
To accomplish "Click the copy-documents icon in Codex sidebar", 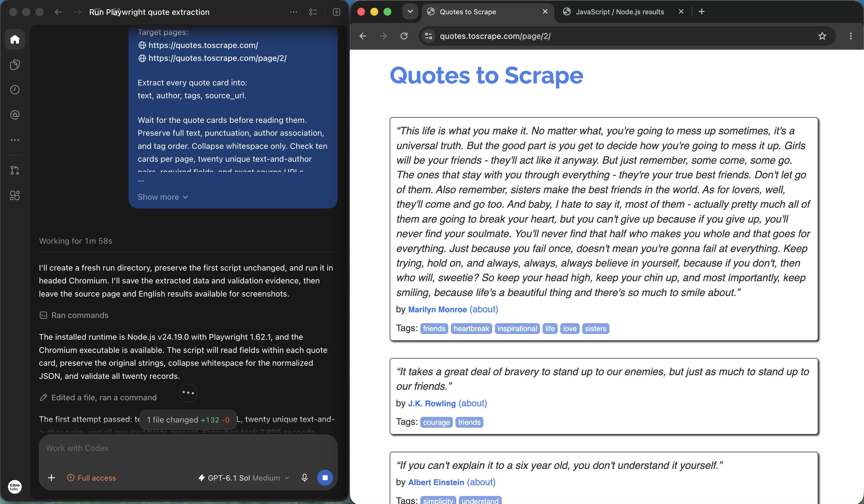I will pyautogui.click(x=15, y=65).
